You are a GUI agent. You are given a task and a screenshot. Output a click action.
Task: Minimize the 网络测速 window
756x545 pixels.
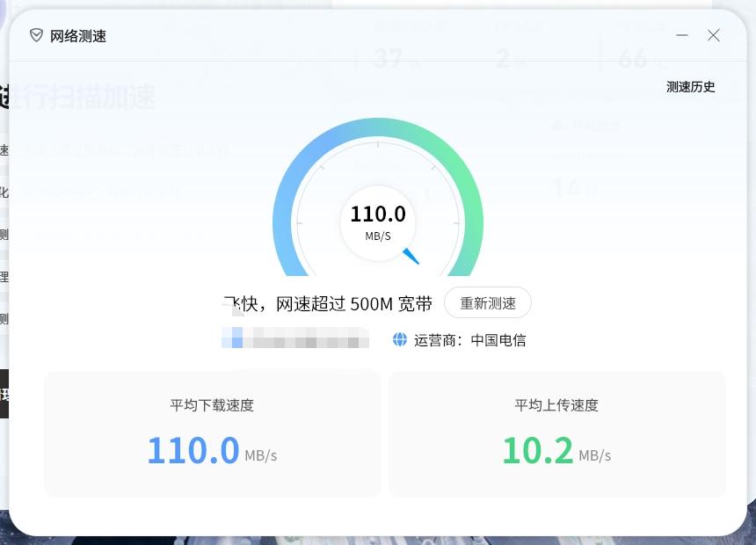[x=681, y=35]
